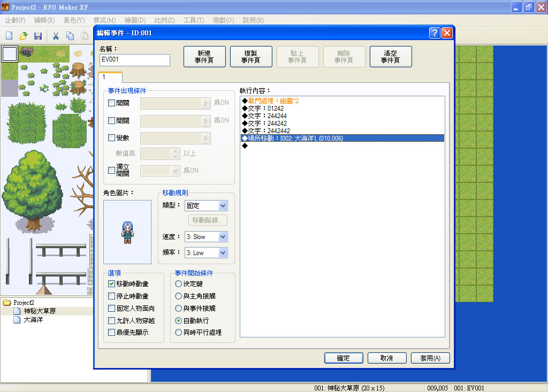This screenshot has height=392, width=548.
Task: Select the 文字：01242 command line
Action: point(342,109)
